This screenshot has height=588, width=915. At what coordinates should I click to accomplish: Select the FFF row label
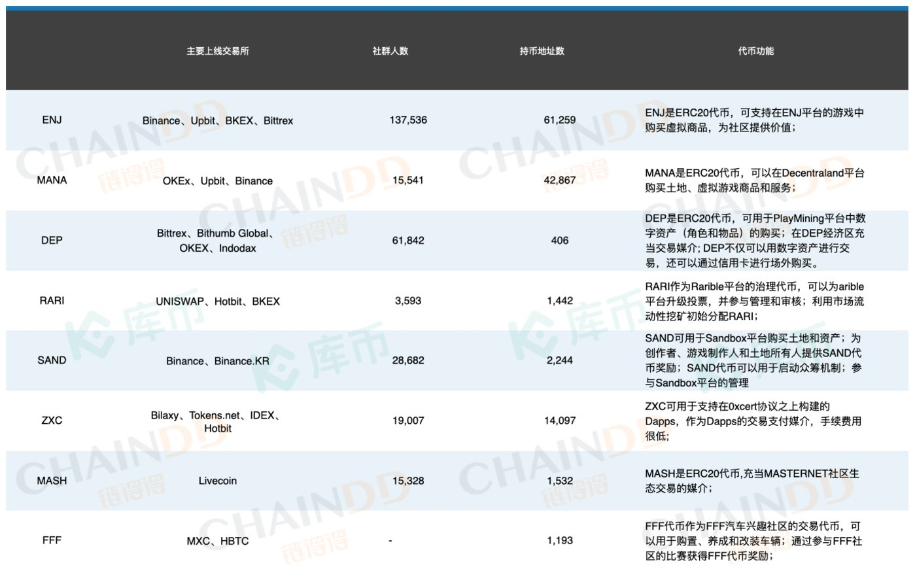(x=52, y=540)
